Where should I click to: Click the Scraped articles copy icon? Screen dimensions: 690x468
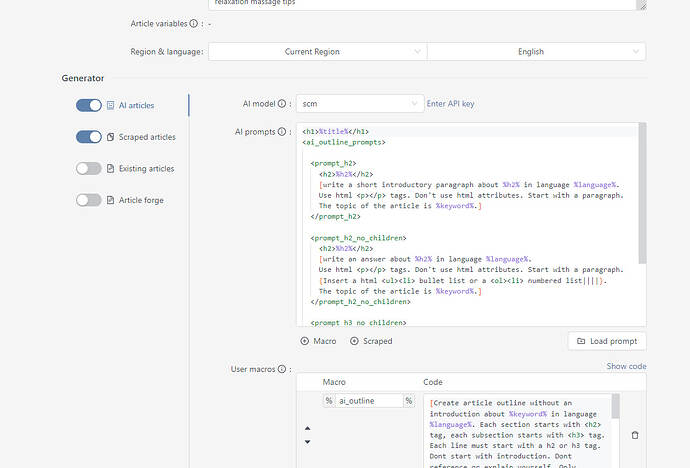coord(110,137)
